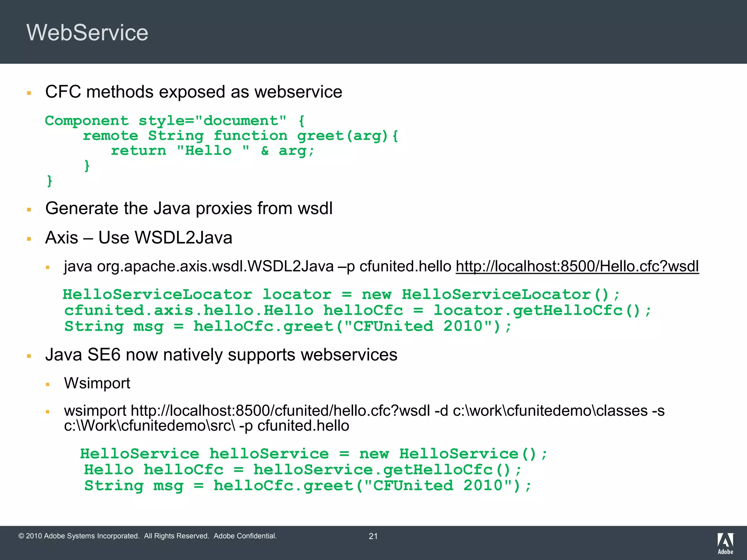Select 'Generate the Java proxies from wsdl' bullet
This screenshot has width=747, height=560.
click(x=189, y=208)
